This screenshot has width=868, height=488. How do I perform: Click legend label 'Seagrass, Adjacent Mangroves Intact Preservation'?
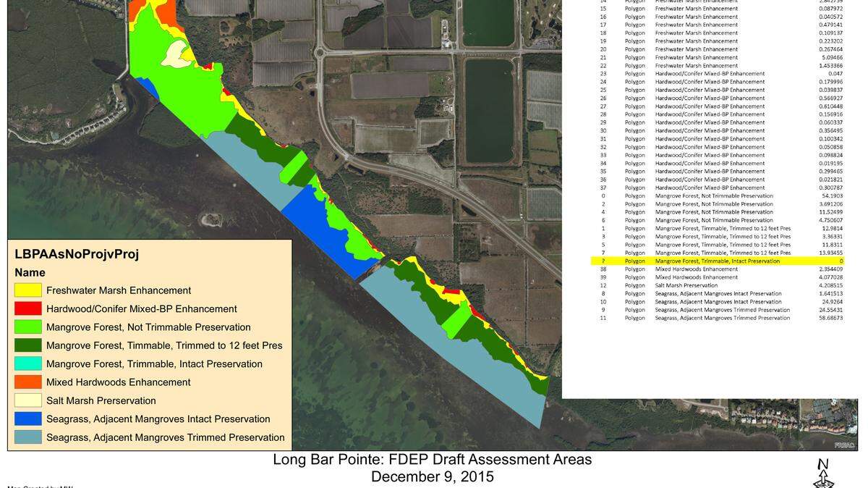(x=158, y=419)
